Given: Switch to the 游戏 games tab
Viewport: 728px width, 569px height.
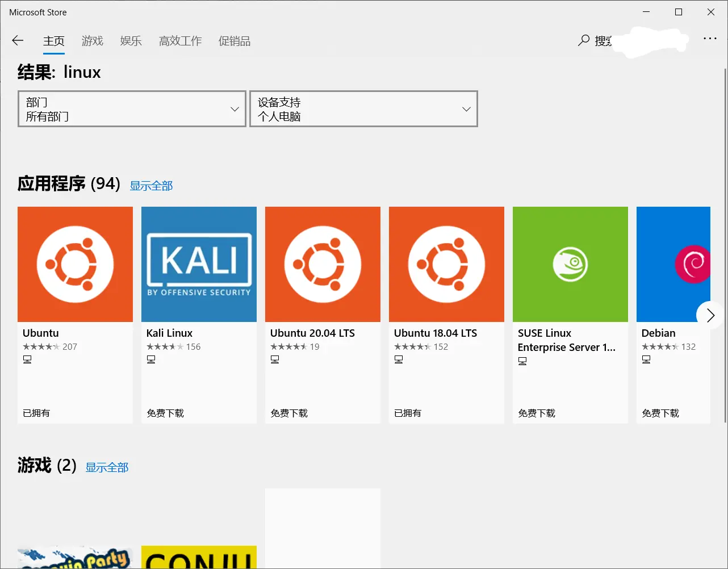Looking at the screenshot, I should click(93, 41).
